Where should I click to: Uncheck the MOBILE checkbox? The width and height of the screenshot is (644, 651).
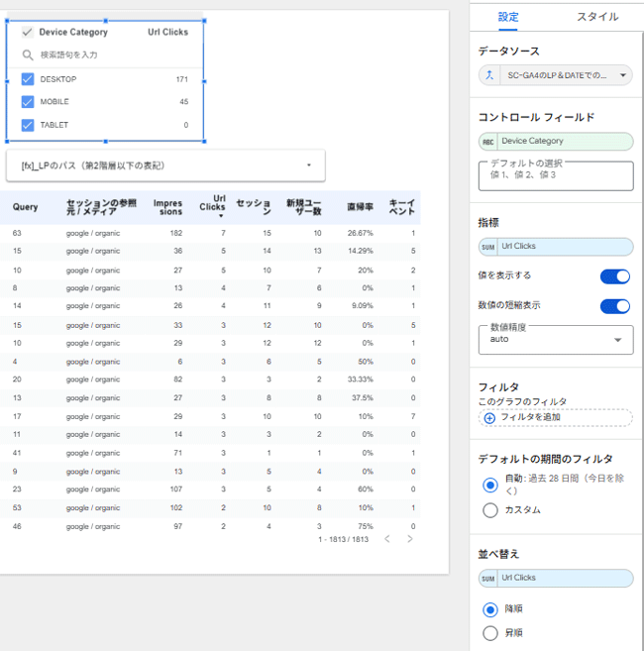coord(28,102)
